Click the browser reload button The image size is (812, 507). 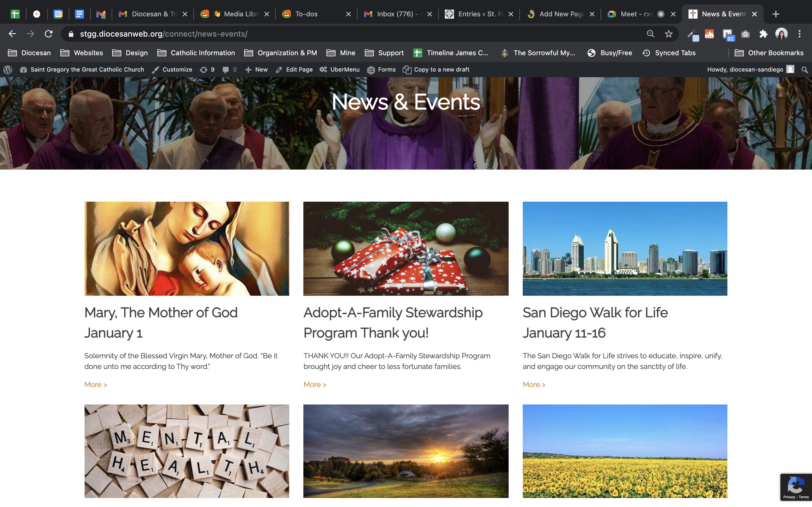tap(49, 34)
